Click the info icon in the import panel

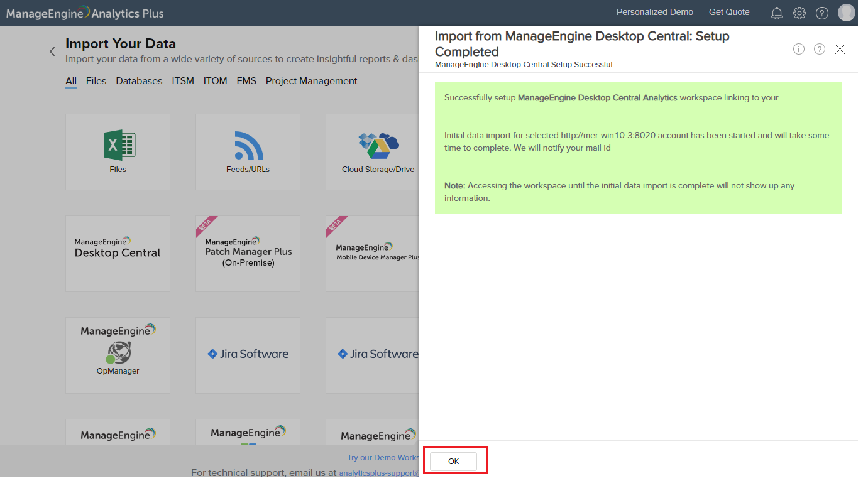(x=799, y=49)
